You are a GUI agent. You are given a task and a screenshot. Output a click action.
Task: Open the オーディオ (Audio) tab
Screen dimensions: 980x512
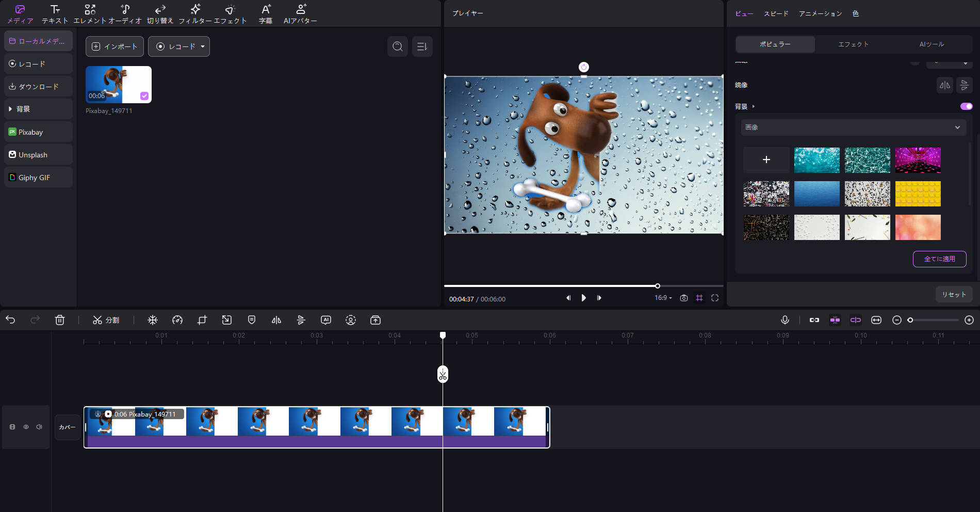(x=125, y=14)
